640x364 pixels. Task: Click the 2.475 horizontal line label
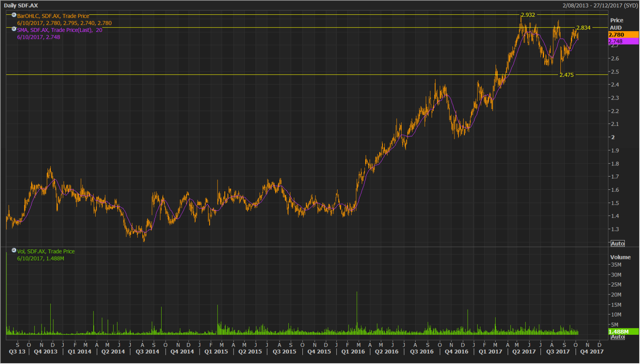click(566, 75)
